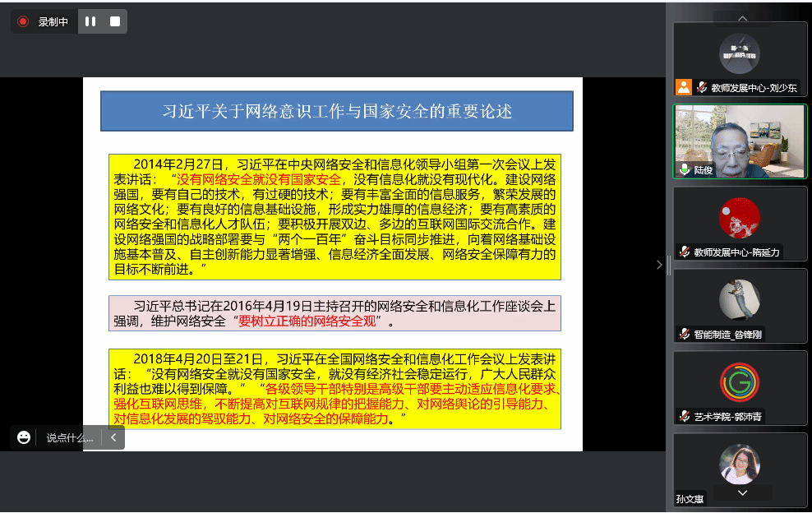812x513 pixels.
Task: Click the right arrow beside the shared slide
Action: (658, 265)
